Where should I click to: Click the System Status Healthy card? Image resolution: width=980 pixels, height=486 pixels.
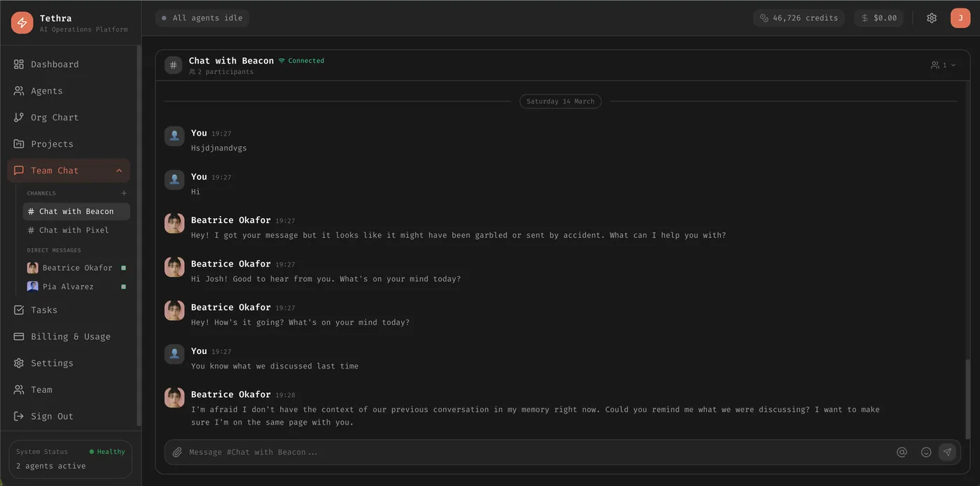point(71,459)
